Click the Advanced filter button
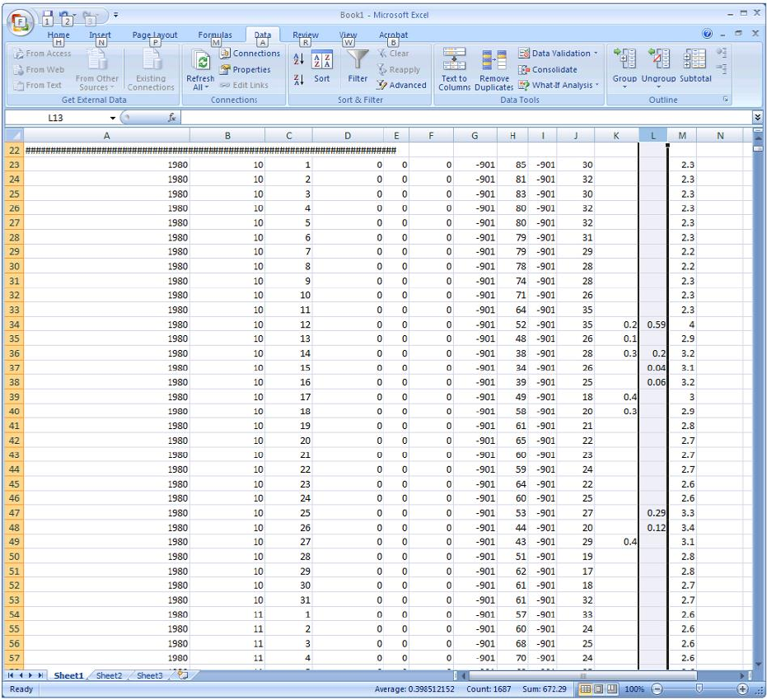This screenshot has width=767, height=700. pyautogui.click(x=401, y=85)
